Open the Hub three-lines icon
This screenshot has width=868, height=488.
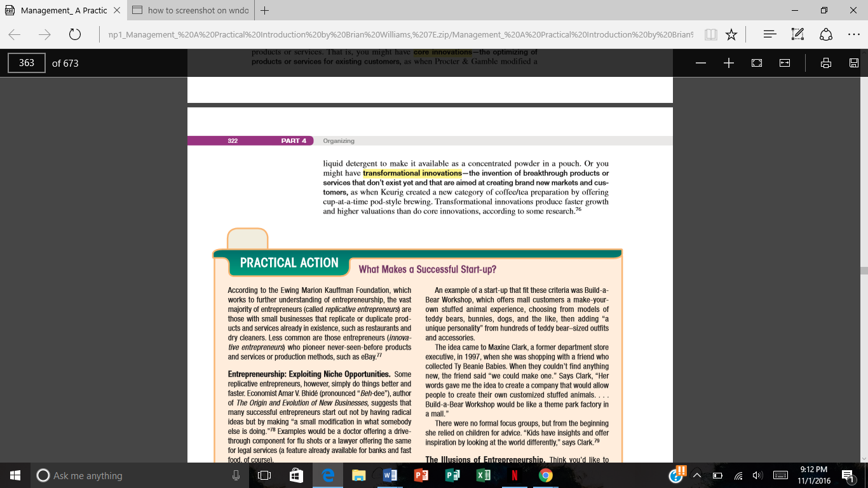click(769, 34)
